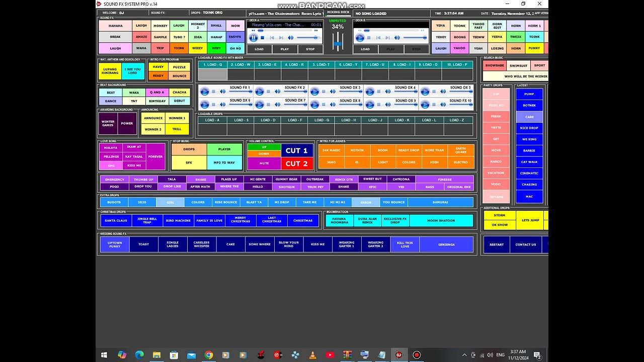The height and width of the screenshot is (362, 644).
Task: Trigger the CUT 1 button
Action: click(x=297, y=150)
